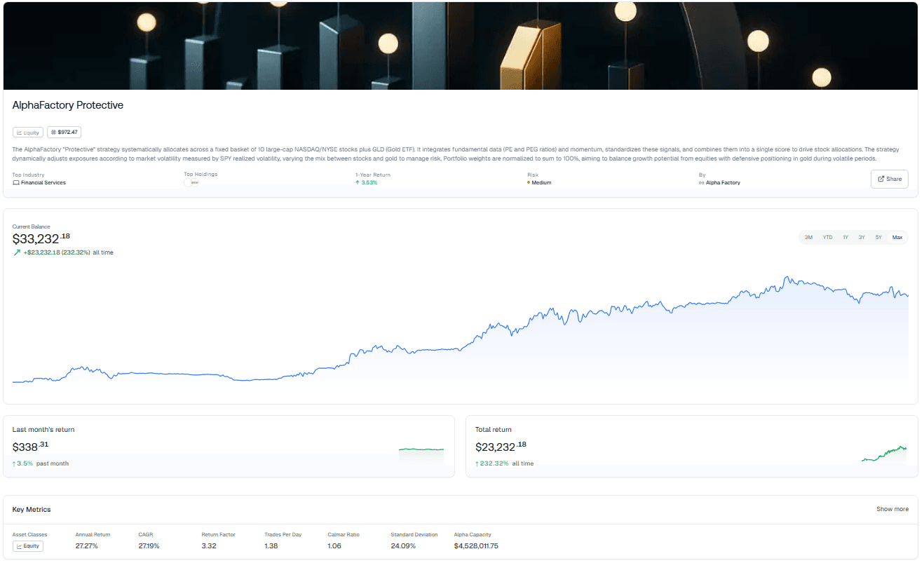The width and height of the screenshot is (924, 563).
Task: Click the Share button
Action: pyautogui.click(x=890, y=179)
